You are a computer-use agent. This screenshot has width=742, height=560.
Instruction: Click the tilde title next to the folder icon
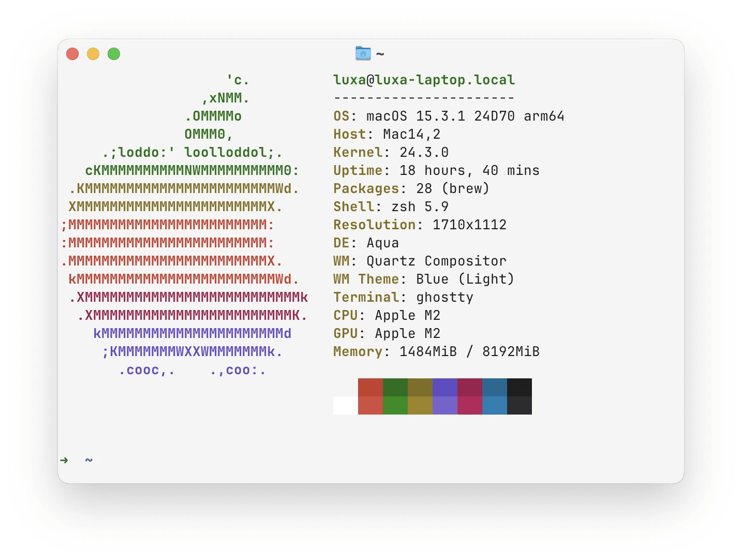(x=380, y=53)
